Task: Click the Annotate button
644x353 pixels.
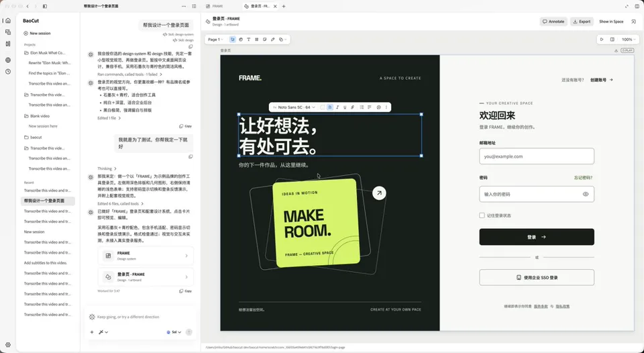Action: [x=553, y=21]
